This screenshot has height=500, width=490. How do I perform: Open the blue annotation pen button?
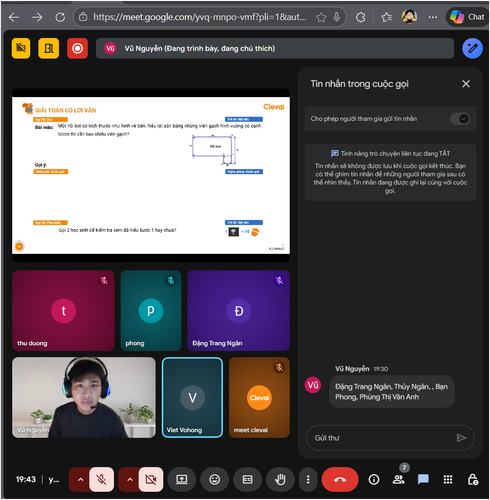point(472,48)
